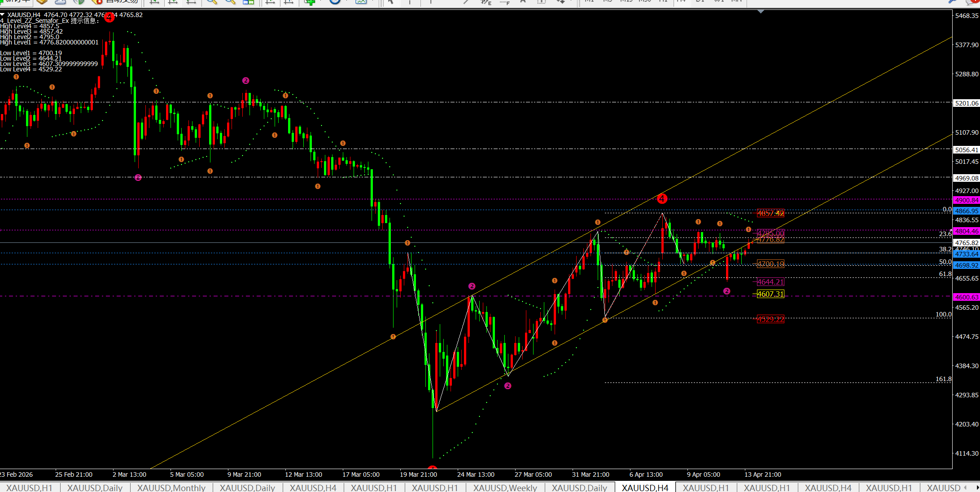
Task: Click the periods clock toolbar icon
Action: (x=335, y=2)
